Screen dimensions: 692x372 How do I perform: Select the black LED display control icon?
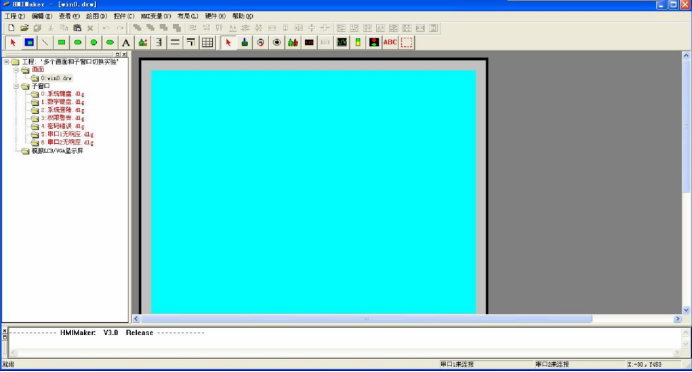tap(309, 42)
